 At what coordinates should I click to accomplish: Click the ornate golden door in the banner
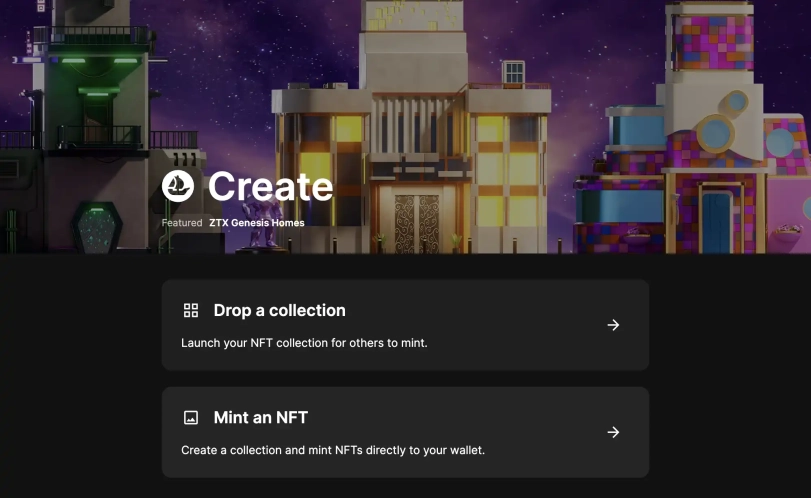click(417, 222)
